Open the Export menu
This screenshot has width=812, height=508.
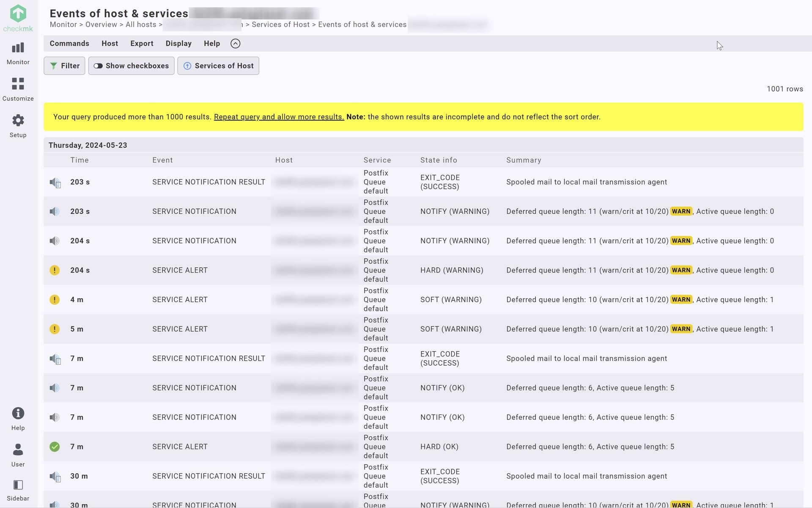[x=142, y=43]
